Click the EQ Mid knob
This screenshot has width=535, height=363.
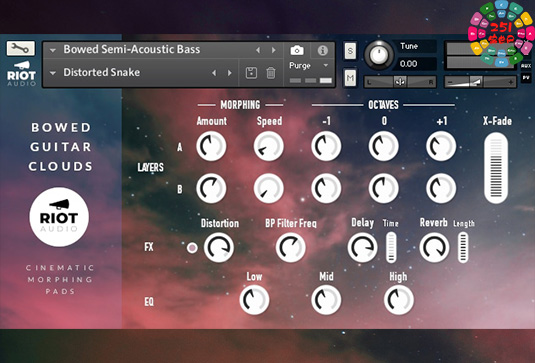tap(326, 300)
